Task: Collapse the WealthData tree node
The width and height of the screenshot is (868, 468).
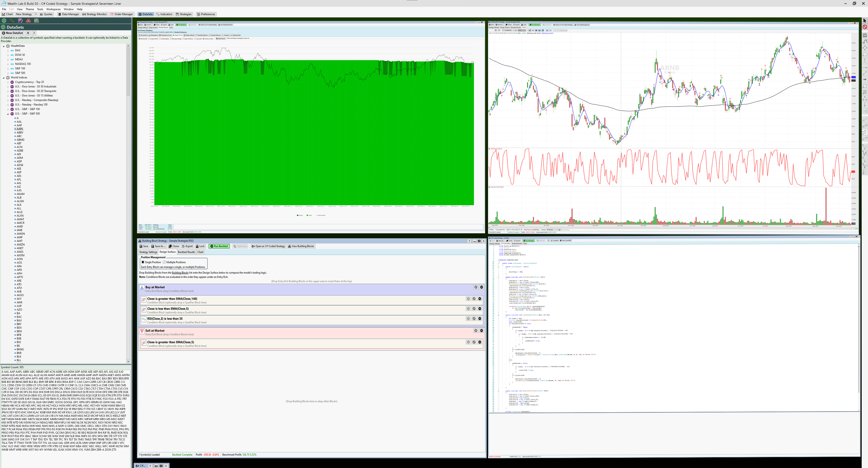Action: coord(4,46)
